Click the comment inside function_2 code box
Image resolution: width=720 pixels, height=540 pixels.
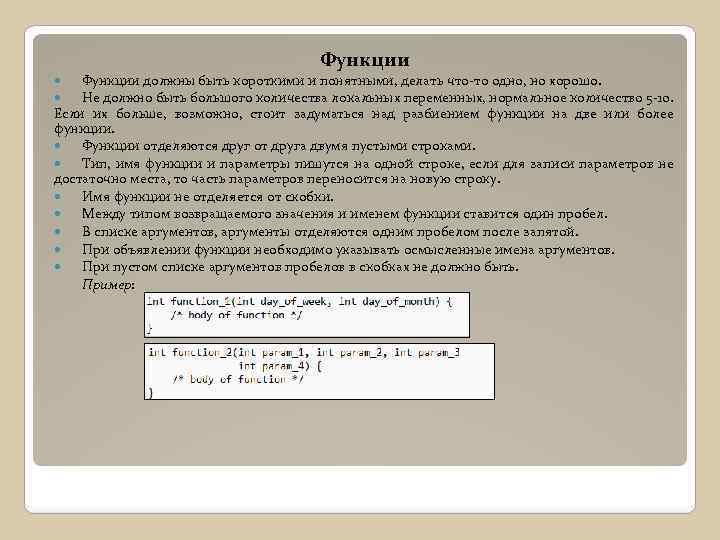tap(238, 379)
